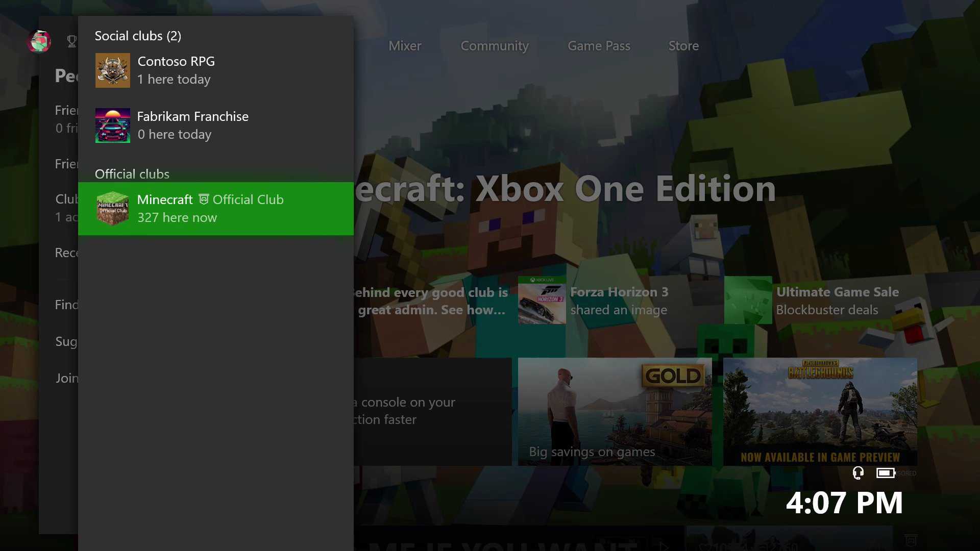This screenshot has width=980, height=551.
Task: Click the Official Club shield badge
Action: [204, 199]
